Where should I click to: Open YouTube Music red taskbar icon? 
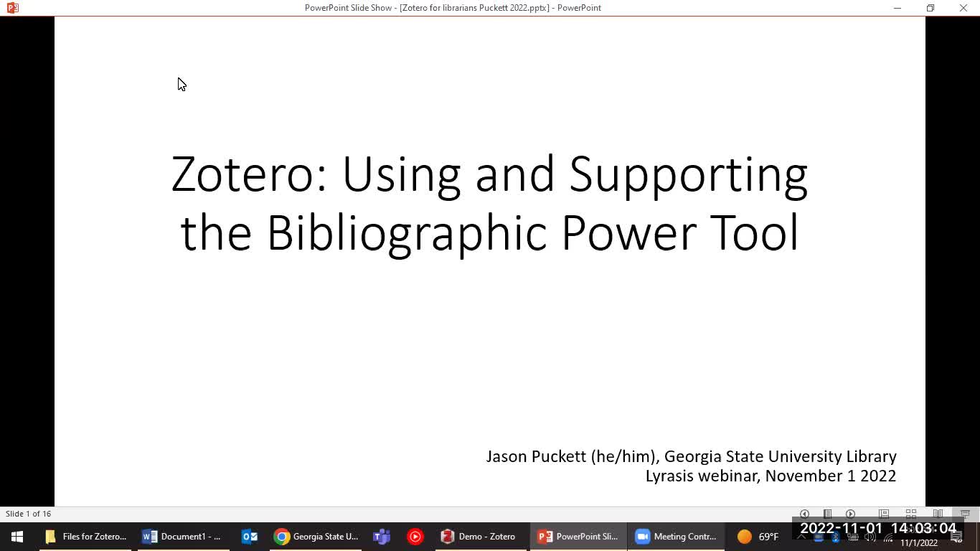click(x=415, y=537)
